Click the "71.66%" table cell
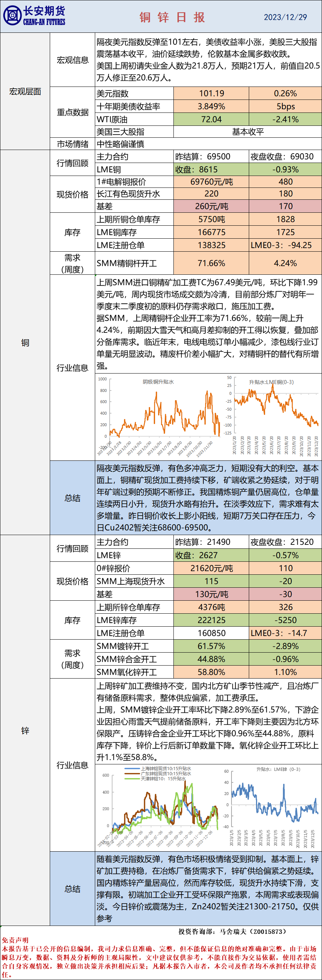Viewport: 322px width, 980px height. point(211,263)
